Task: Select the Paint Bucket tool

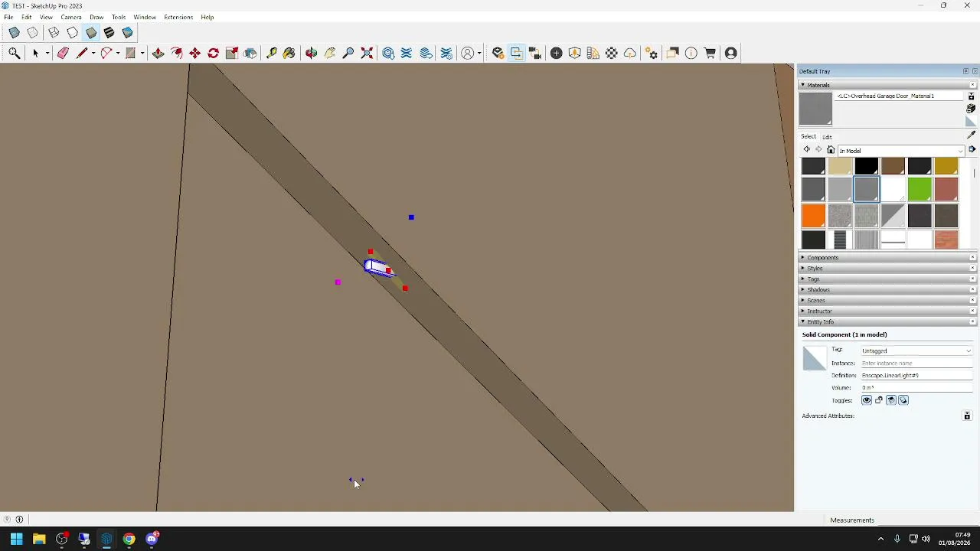Action: pyautogui.click(x=289, y=53)
